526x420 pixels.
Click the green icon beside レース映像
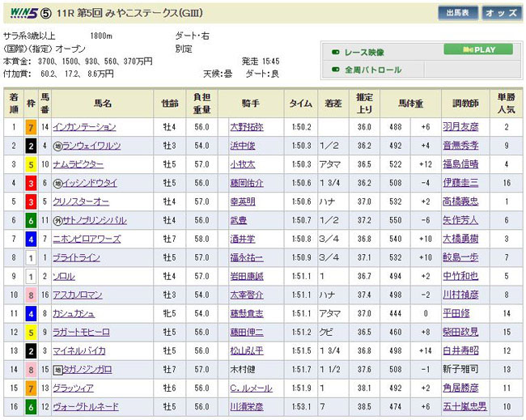pyautogui.click(x=335, y=50)
